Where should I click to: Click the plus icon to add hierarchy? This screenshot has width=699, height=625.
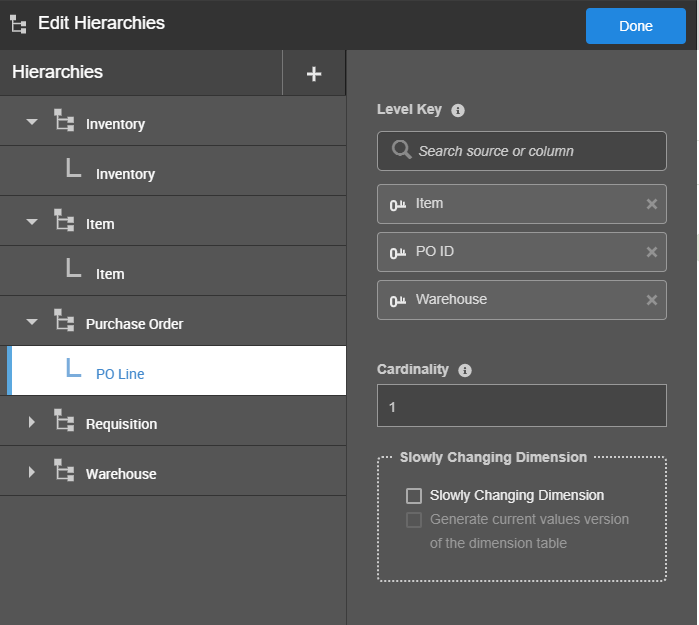tap(314, 73)
